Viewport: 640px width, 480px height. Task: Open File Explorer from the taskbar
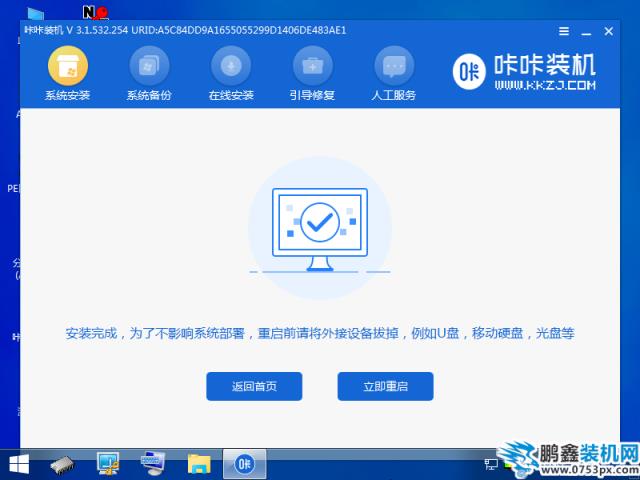[x=199, y=464]
